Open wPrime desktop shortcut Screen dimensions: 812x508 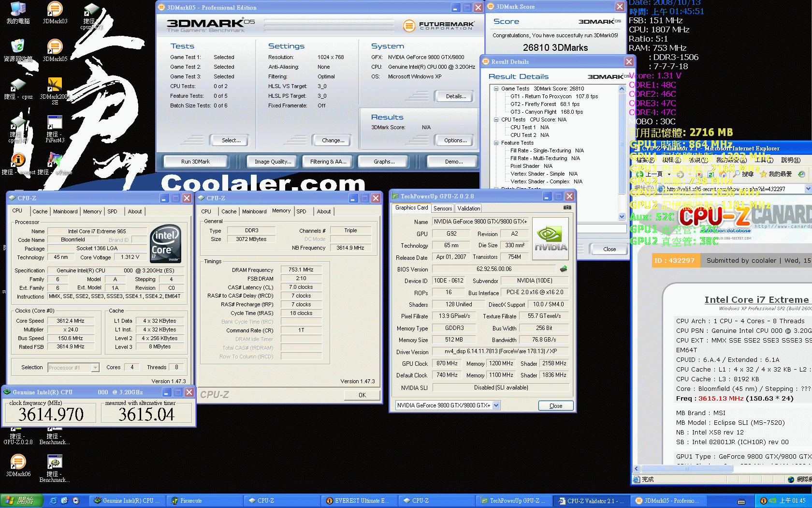(55, 164)
